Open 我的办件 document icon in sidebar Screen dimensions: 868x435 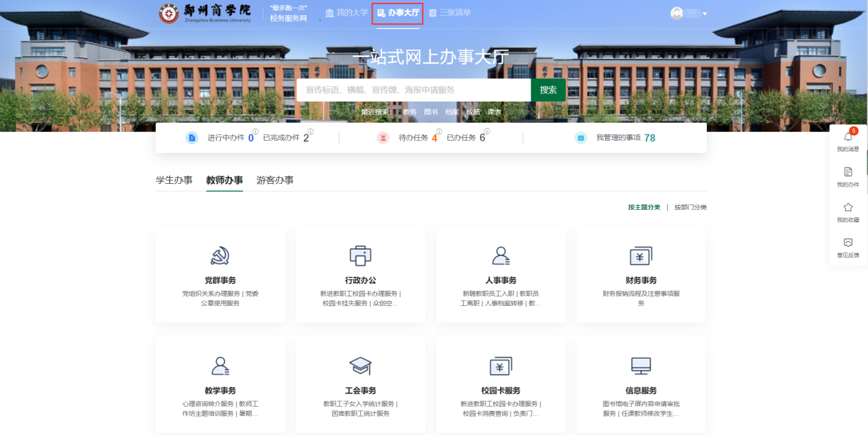point(848,172)
